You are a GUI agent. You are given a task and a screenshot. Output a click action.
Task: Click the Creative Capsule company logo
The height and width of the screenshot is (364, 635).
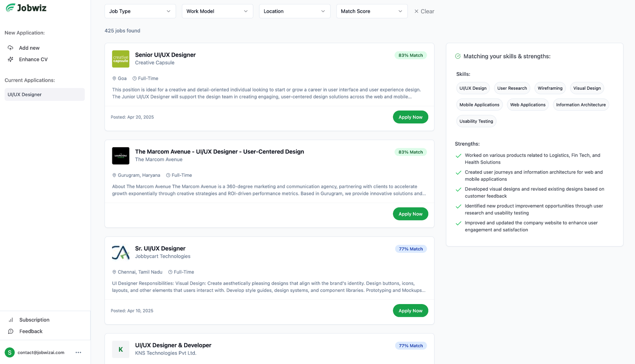(121, 59)
